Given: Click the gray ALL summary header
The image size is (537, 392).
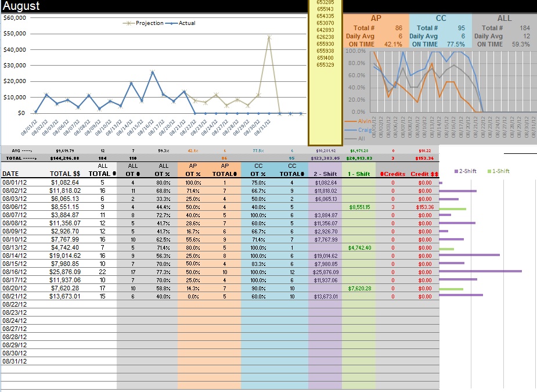Looking at the screenshot, I should click(504, 18).
